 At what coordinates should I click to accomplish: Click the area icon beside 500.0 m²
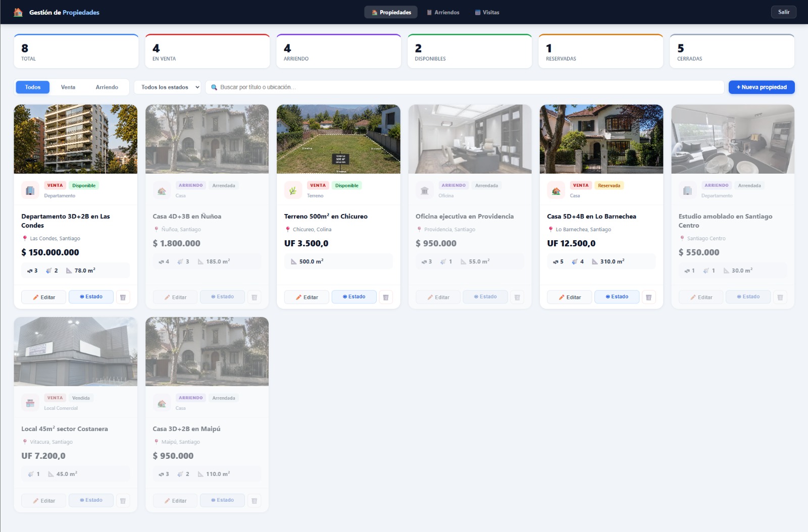point(294,261)
